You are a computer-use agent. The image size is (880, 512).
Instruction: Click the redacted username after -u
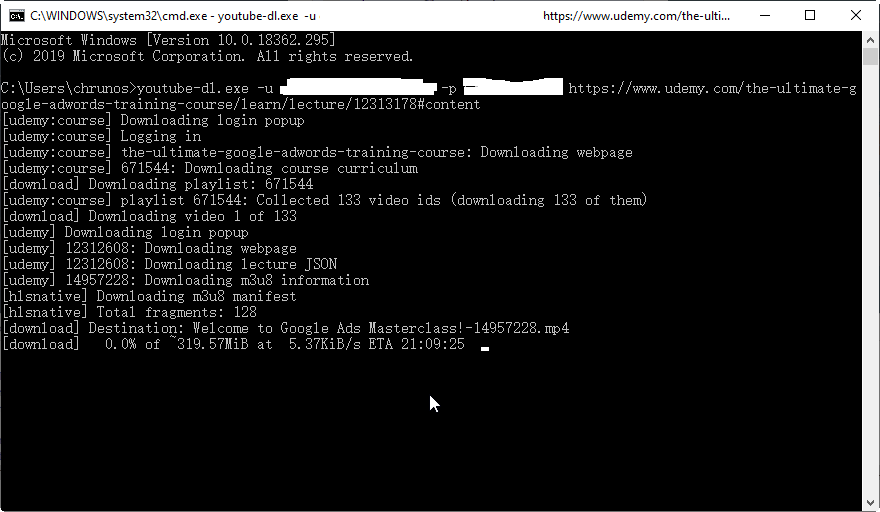[358, 87]
